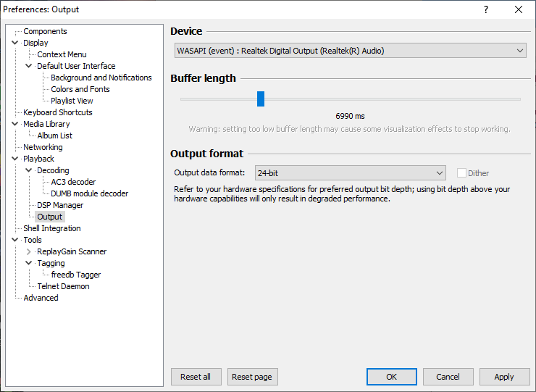Image resolution: width=536 pixels, height=392 pixels.
Task: Expand the ReplayGain Scanner node
Action: point(29,251)
